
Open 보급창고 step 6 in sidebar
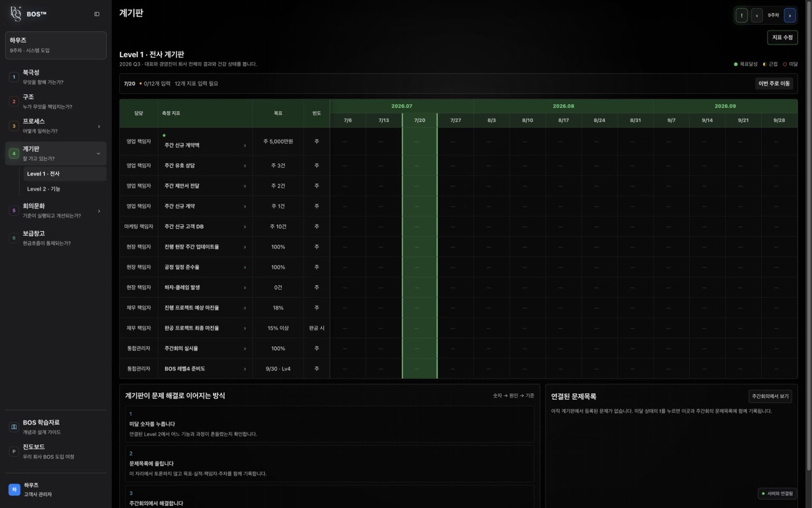pos(55,238)
